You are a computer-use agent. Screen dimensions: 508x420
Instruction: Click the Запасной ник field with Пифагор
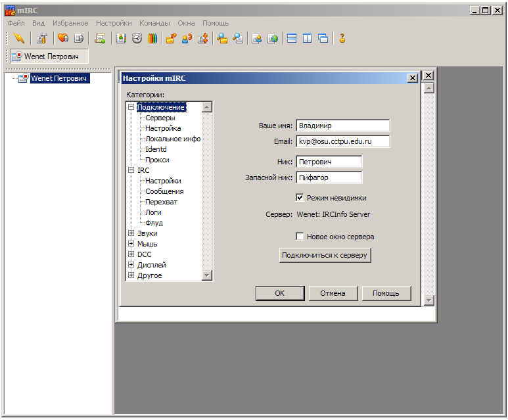coord(329,177)
